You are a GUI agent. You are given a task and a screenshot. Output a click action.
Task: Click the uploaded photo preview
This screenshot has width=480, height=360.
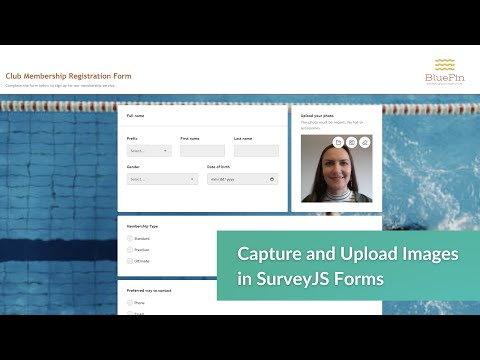pyautogui.click(x=337, y=169)
